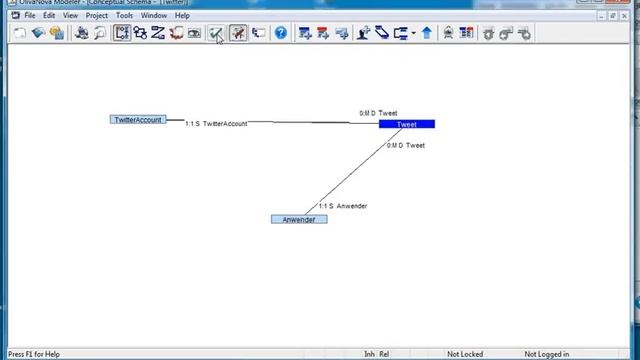Open the Tools menu
The height and width of the screenshot is (360, 640).
click(124, 16)
